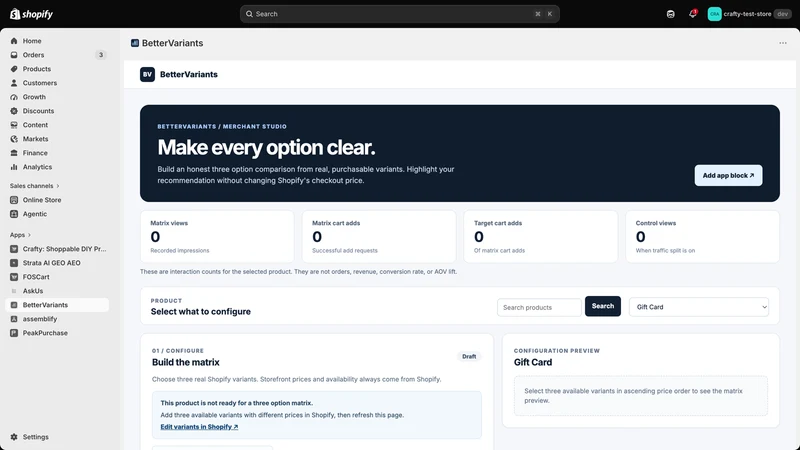Click the Matrix cart adds stat card
The height and width of the screenshot is (450, 800).
point(379,237)
